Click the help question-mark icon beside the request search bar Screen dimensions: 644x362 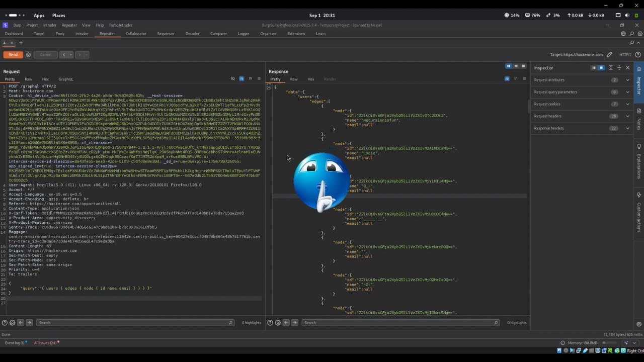point(4,322)
